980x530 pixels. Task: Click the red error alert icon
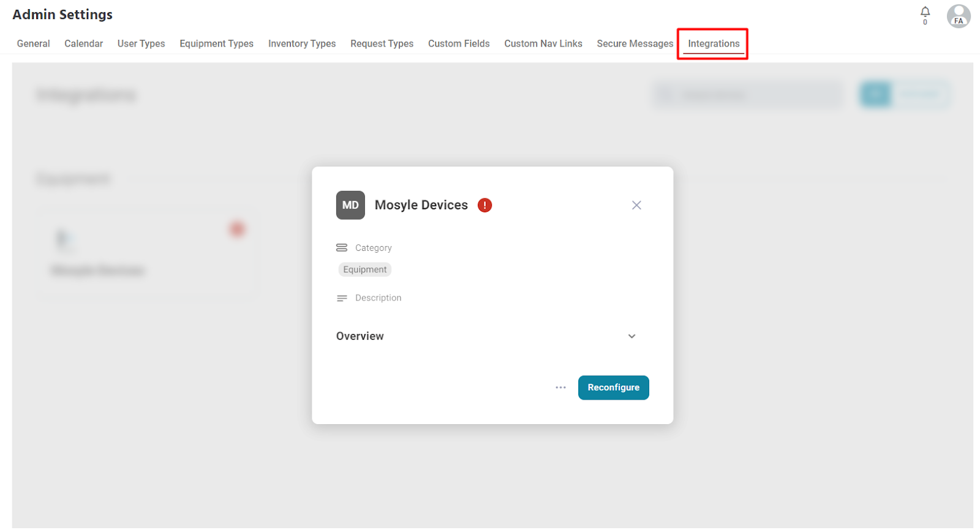click(x=484, y=205)
